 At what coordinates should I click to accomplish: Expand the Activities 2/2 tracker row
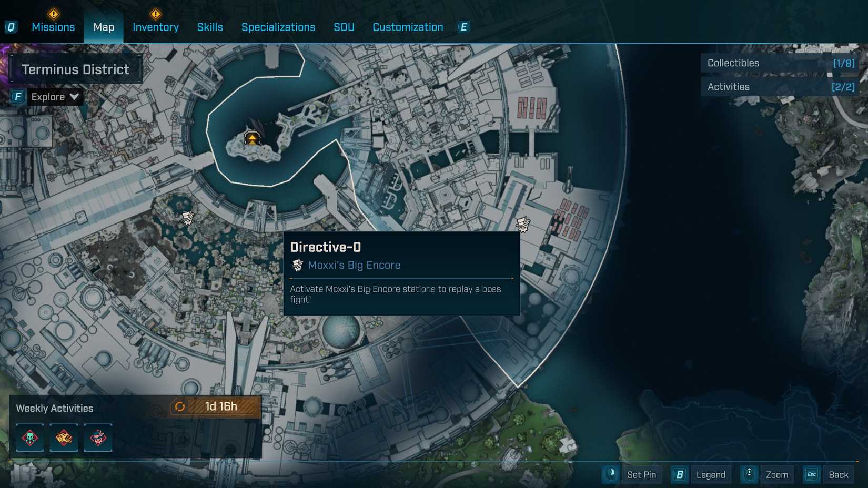(x=780, y=87)
